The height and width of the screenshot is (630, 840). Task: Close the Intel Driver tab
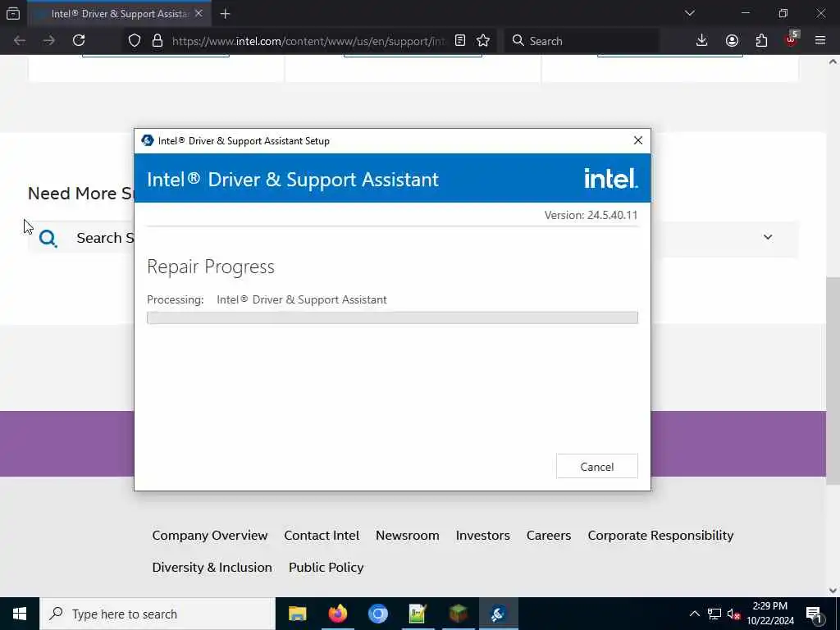coord(199,13)
